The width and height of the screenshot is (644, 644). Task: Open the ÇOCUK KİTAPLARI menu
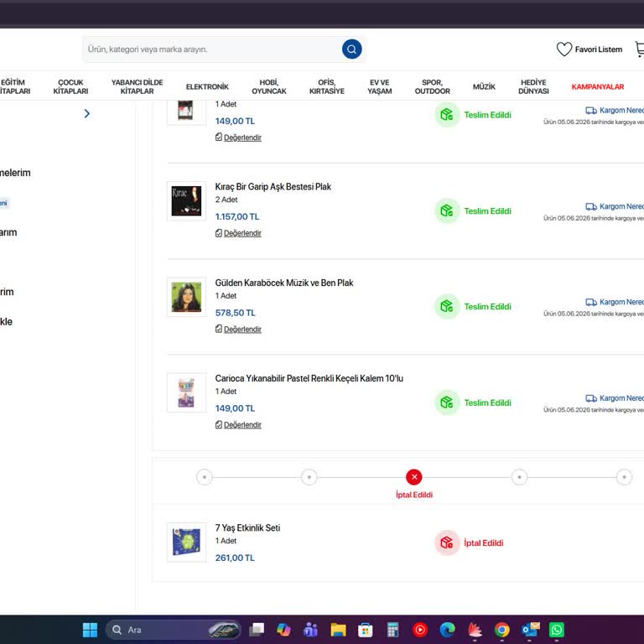coord(70,86)
